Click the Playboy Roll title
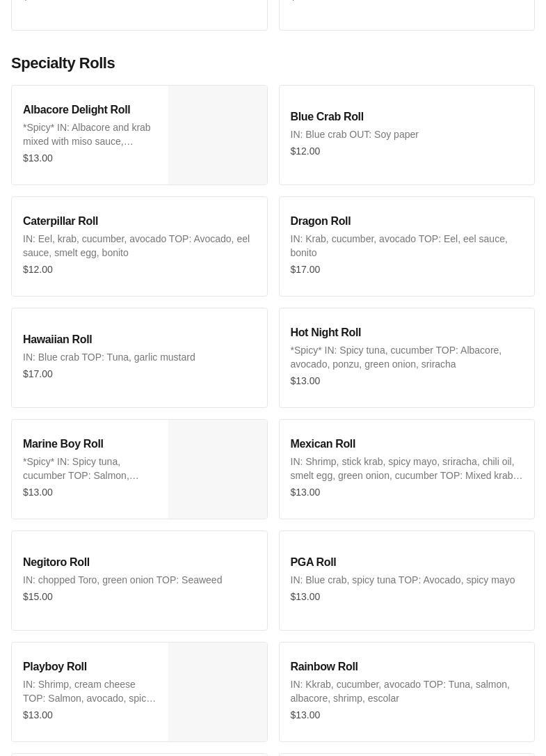Image resolution: width=546 pixels, height=756 pixels. pos(55,666)
